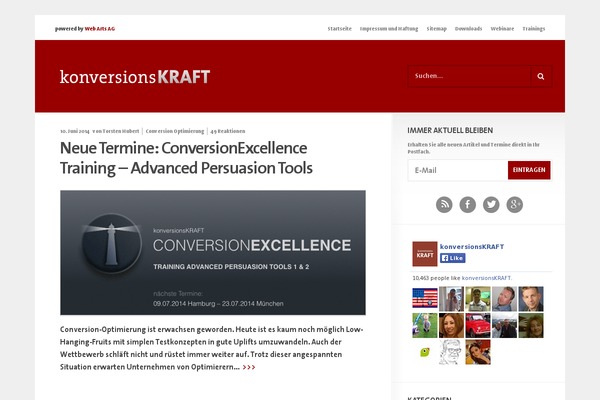The width and height of the screenshot is (600, 400).
Task: Open Impressum und Haftung menu item
Action: click(x=389, y=29)
